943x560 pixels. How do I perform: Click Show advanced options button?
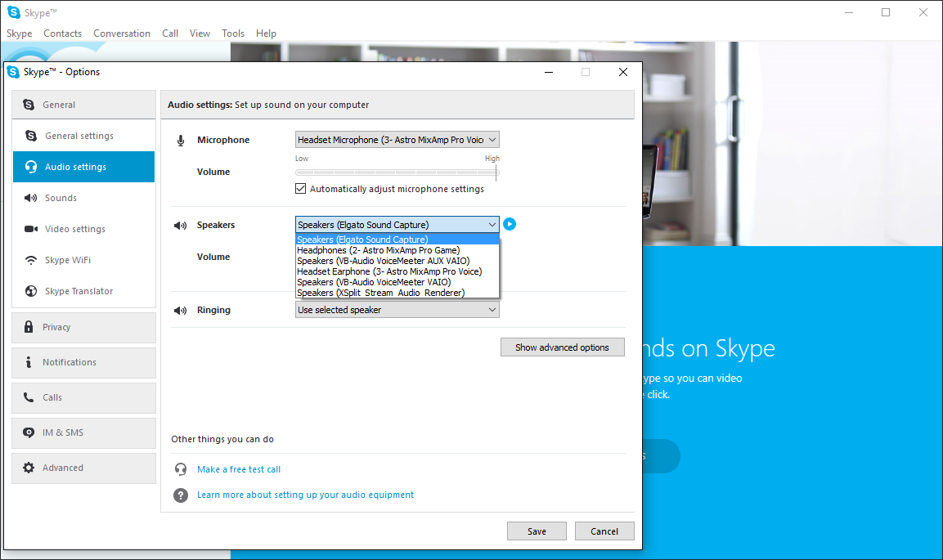(x=563, y=347)
